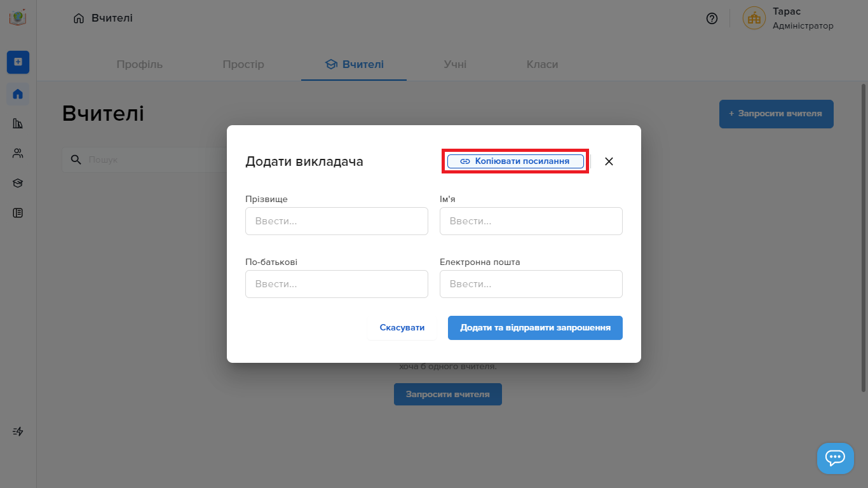868x488 pixels.
Task: Focus the Ім'я input field
Action: 531,221
